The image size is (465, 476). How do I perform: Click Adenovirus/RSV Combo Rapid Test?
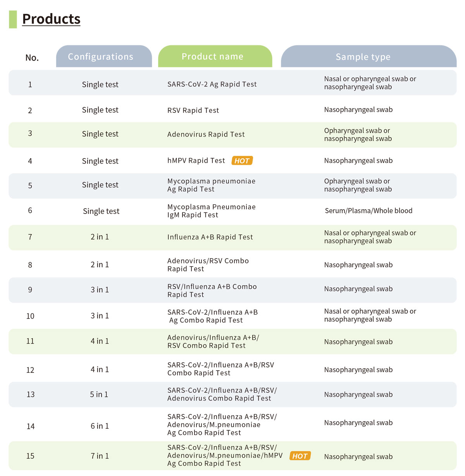pyautogui.click(x=208, y=265)
